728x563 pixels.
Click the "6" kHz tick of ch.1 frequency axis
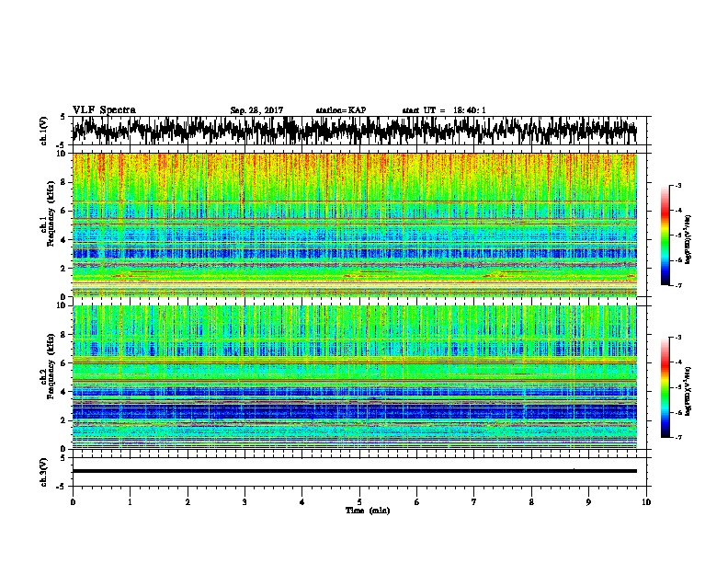(x=64, y=211)
